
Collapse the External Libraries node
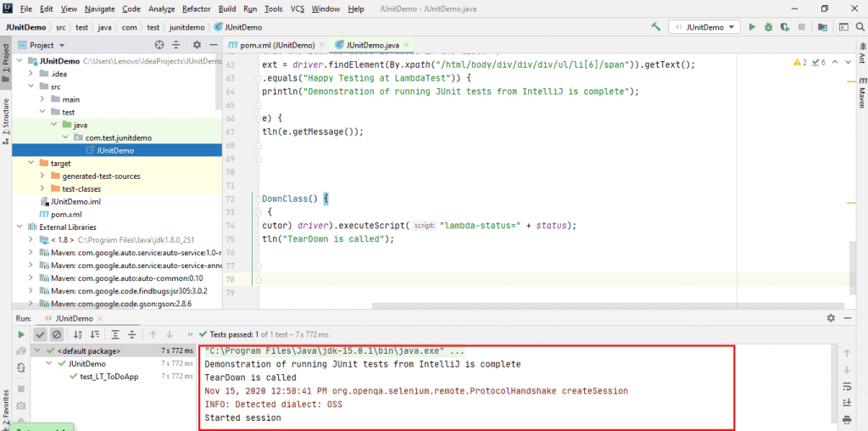20,227
